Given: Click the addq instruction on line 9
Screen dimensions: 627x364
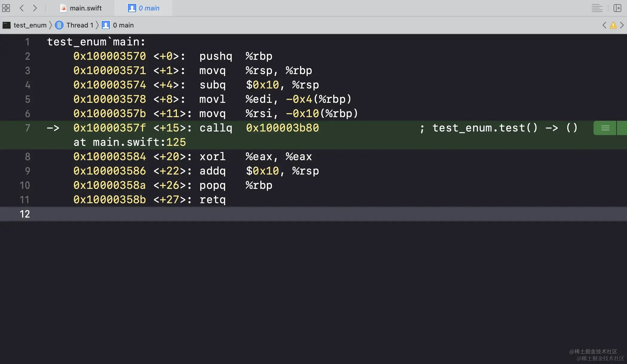Looking at the screenshot, I should [x=212, y=171].
